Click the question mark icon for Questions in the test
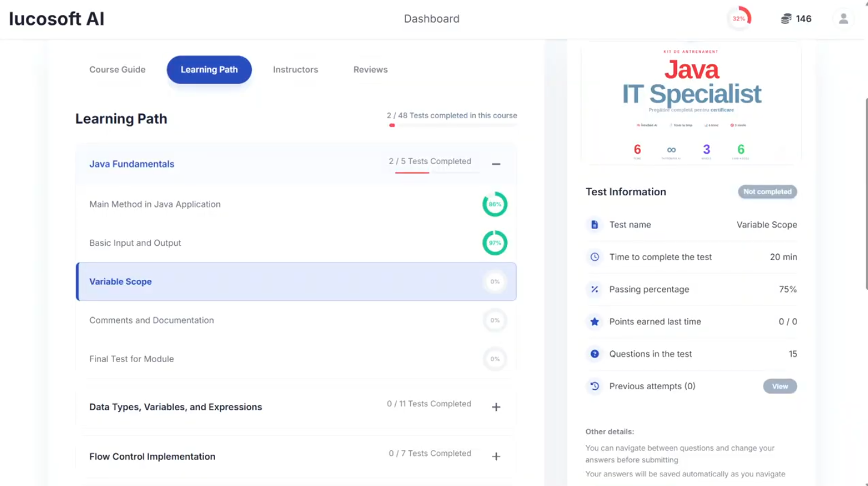Screen dimensions: 868x486 pos(594,354)
